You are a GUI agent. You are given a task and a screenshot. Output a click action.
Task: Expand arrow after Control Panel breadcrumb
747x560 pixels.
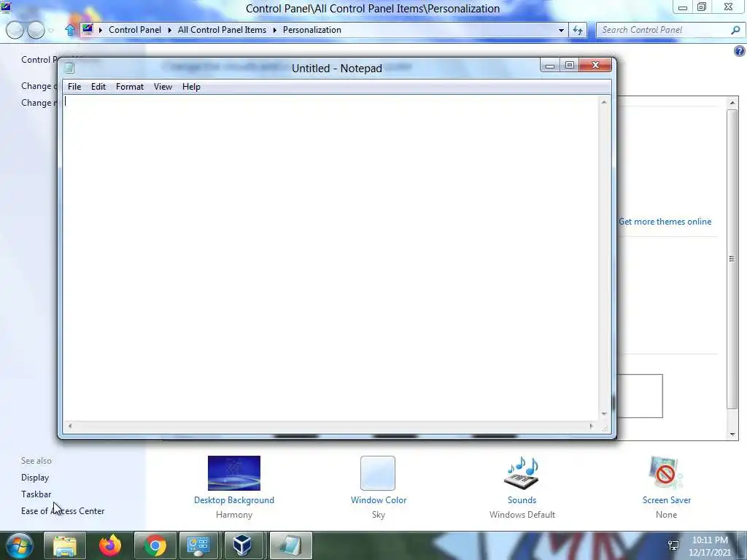[x=169, y=30]
